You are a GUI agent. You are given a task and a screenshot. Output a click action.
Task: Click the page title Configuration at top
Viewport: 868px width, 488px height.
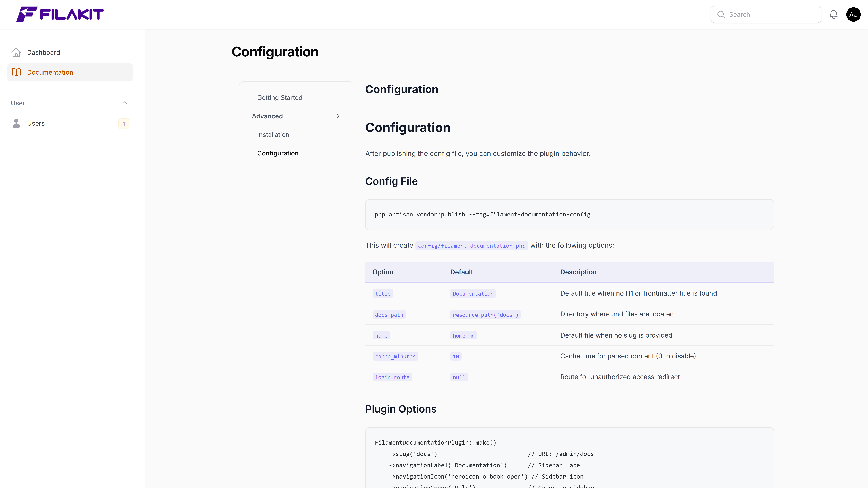275,52
